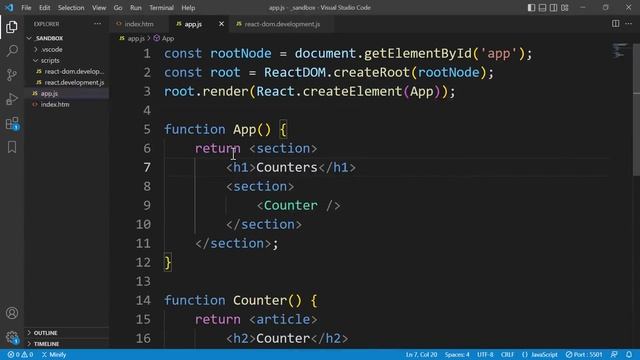640x360 pixels.
Task: Switch to react-dom.development.js tab
Action: pos(282,24)
